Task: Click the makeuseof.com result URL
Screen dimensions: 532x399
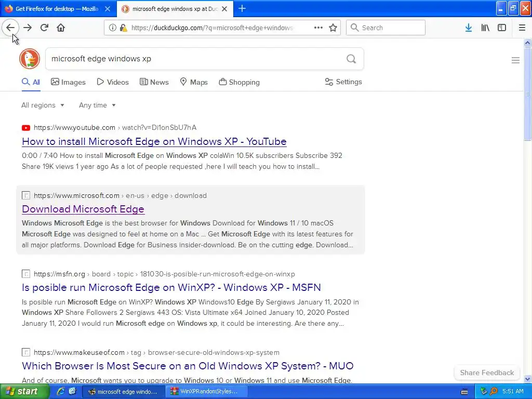Action: click(x=156, y=353)
